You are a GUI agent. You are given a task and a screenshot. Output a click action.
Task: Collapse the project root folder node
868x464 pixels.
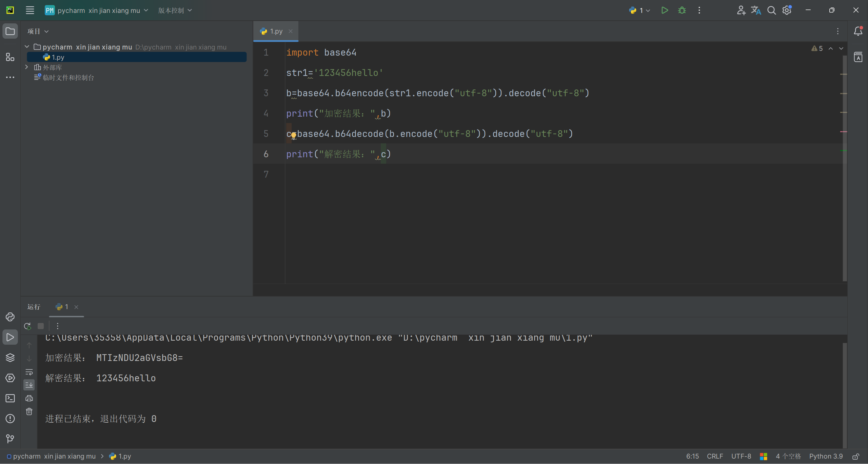click(27, 47)
